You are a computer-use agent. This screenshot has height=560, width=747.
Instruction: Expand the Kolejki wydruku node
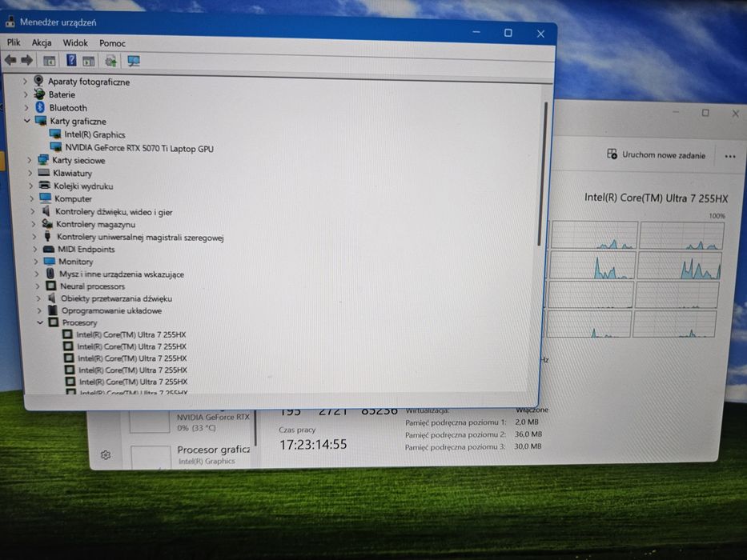point(31,186)
